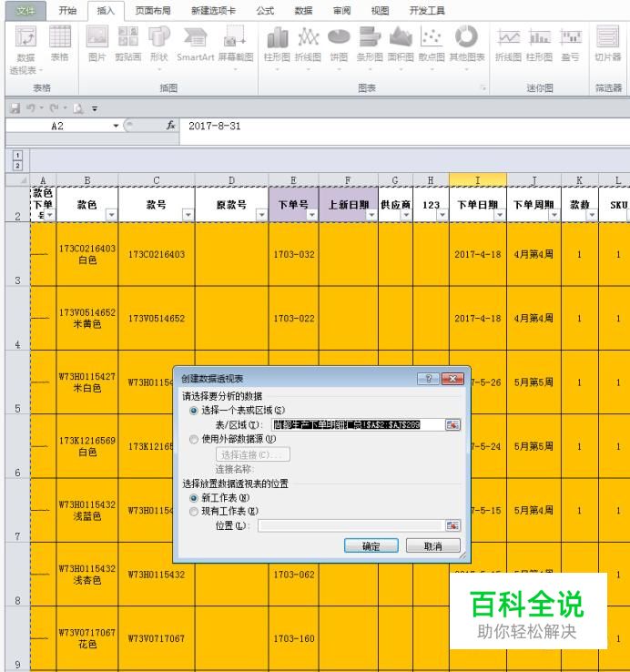The width and height of the screenshot is (630, 672).
Task: Open the Shapes (形状) gallery
Action: 159,46
